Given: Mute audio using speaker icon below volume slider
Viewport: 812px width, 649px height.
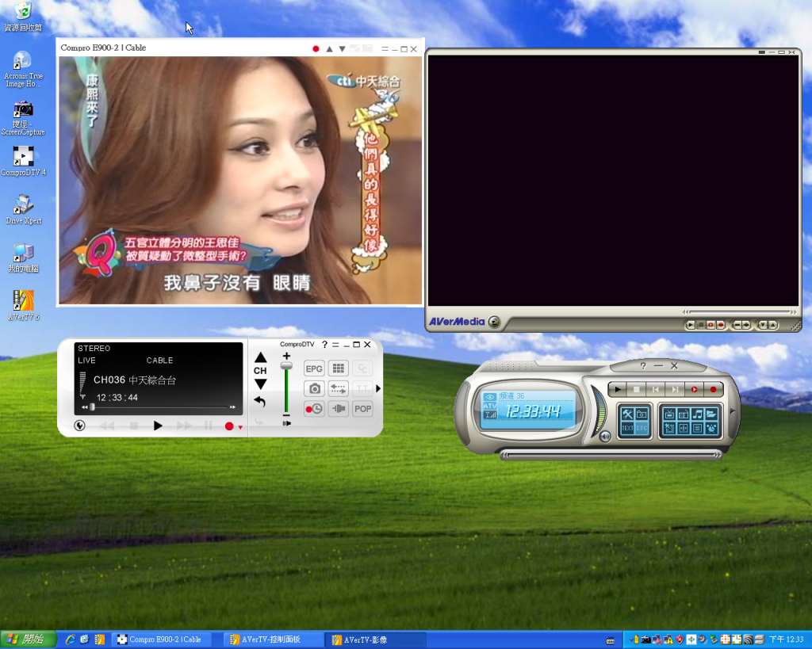Looking at the screenshot, I should pyautogui.click(x=286, y=423).
